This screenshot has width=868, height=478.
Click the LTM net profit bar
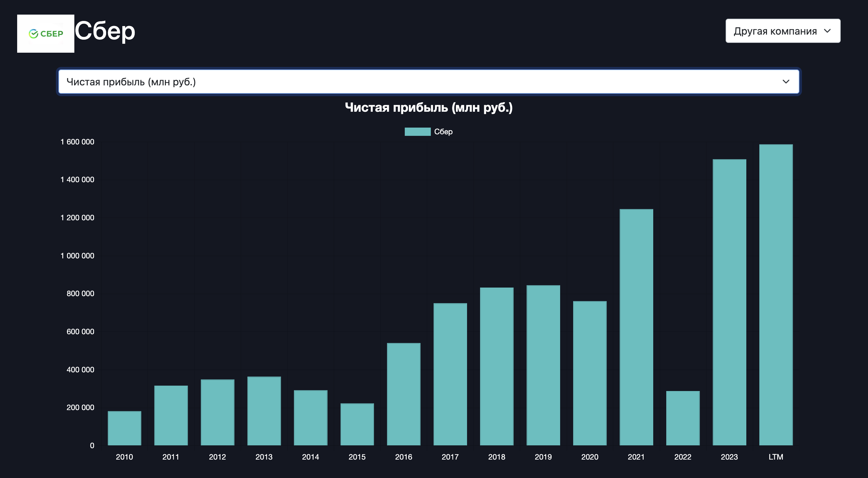pos(775,295)
